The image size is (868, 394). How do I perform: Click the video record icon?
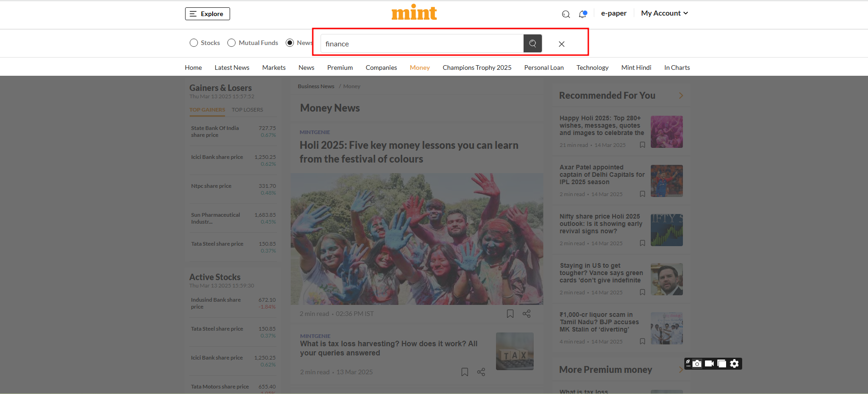pyautogui.click(x=709, y=364)
